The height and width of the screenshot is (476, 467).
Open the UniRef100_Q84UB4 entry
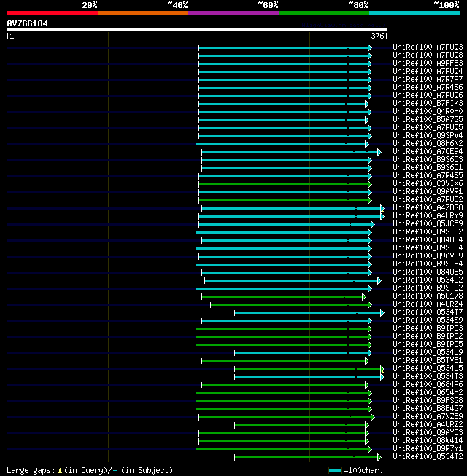(428, 239)
